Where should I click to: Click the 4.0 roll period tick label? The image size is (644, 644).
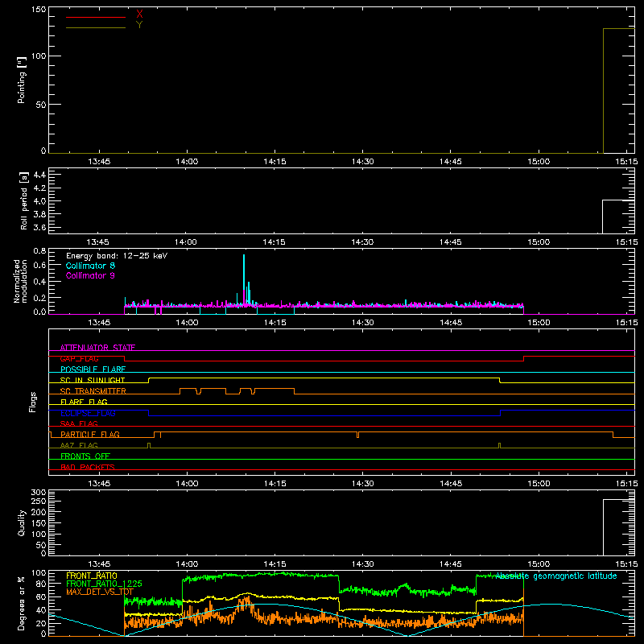39,201
